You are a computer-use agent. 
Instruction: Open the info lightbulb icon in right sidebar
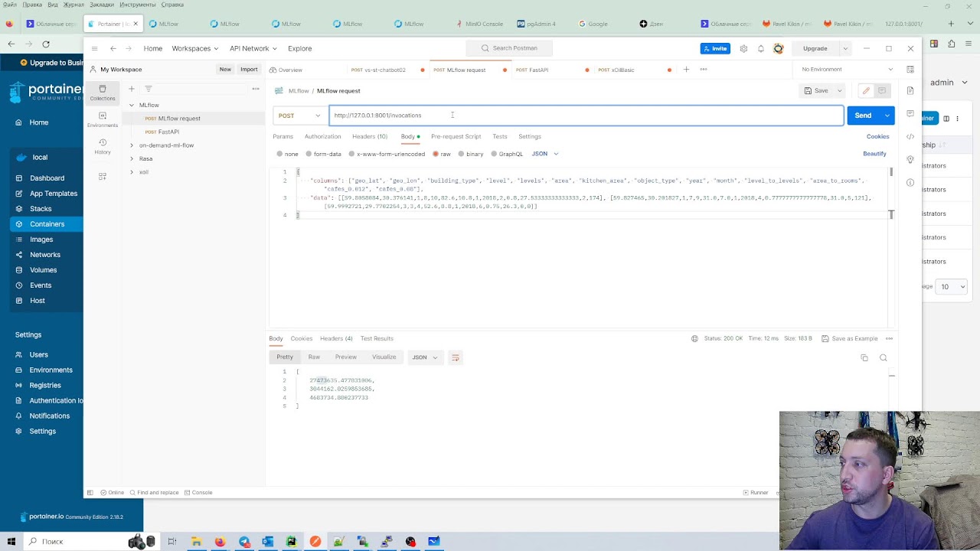coord(910,159)
